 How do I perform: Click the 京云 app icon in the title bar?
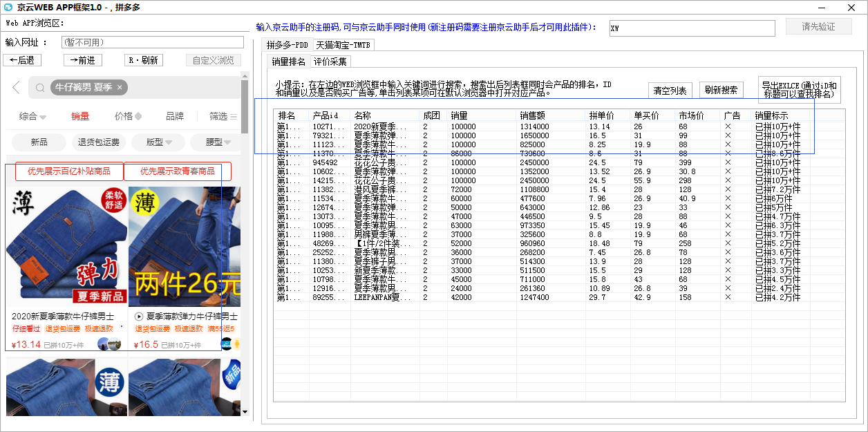coord(9,8)
